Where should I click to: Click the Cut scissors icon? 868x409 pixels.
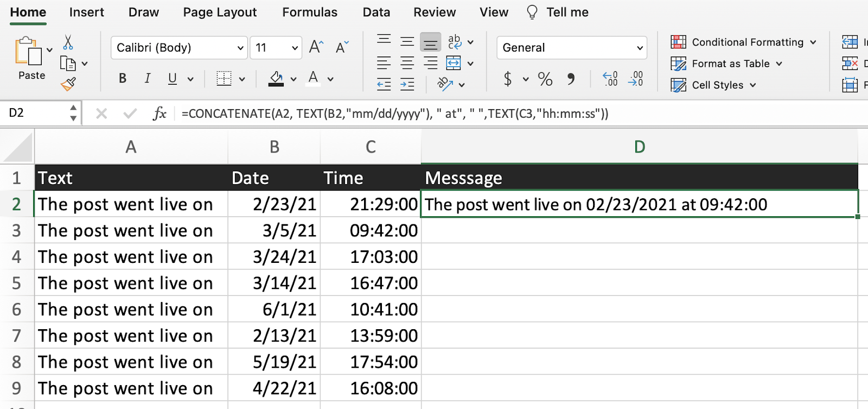tap(68, 42)
